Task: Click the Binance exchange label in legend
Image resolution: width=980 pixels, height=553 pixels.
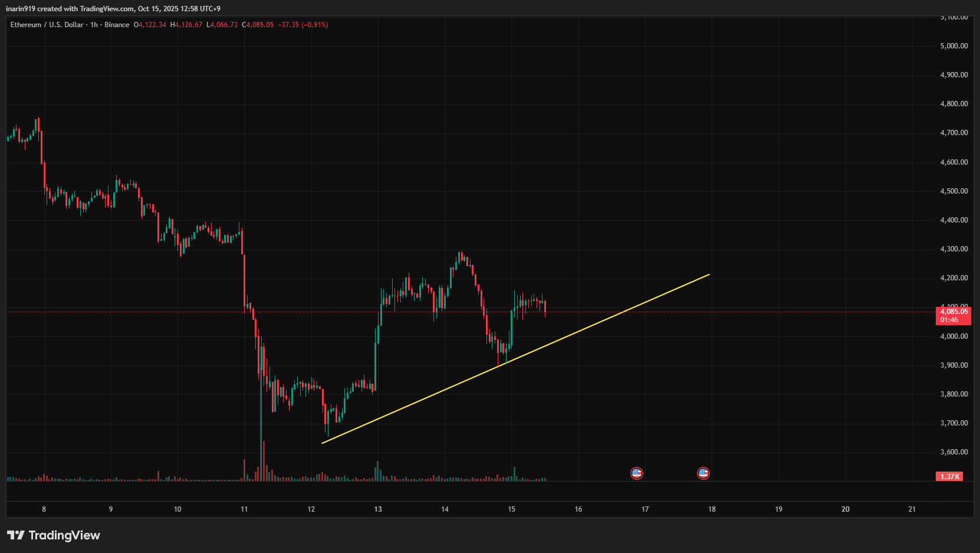Action: tap(117, 25)
